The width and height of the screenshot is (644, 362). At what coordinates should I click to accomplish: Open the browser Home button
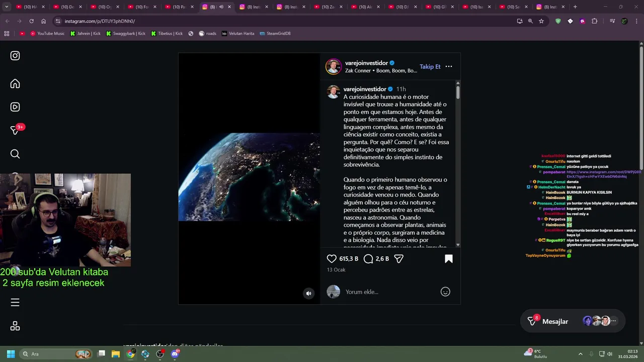click(43, 21)
